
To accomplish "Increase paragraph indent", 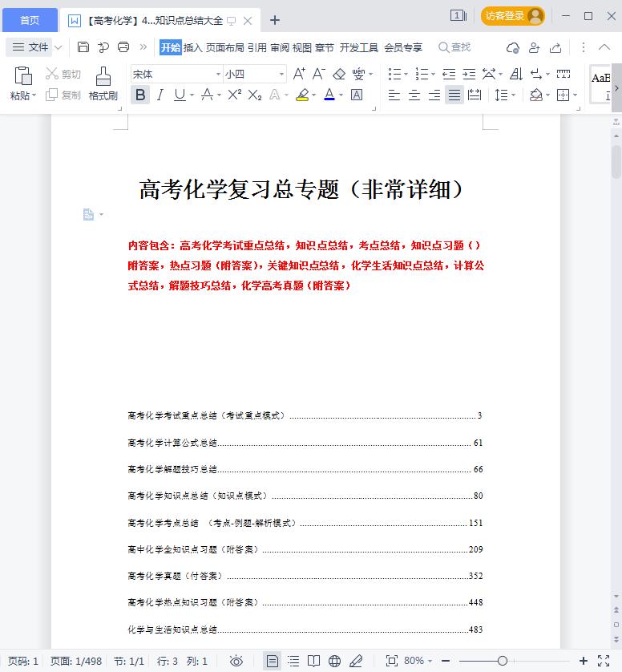I will [x=469, y=74].
